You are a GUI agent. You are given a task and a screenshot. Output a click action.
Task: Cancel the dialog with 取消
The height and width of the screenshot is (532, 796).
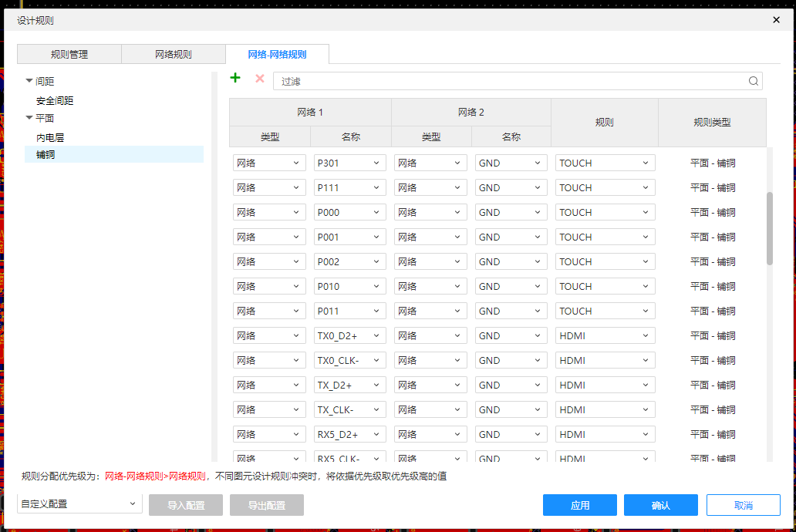744,505
